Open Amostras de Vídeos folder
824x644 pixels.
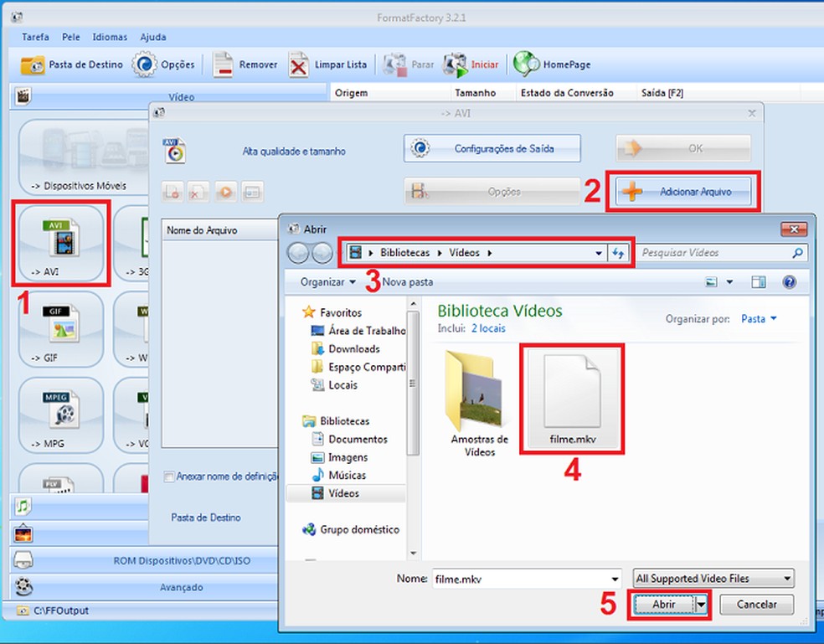click(x=479, y=403)
